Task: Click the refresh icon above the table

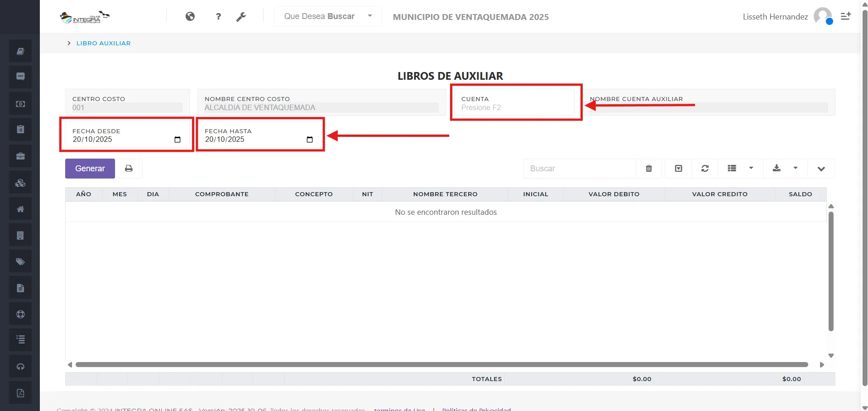Action: tap(705, 168)
